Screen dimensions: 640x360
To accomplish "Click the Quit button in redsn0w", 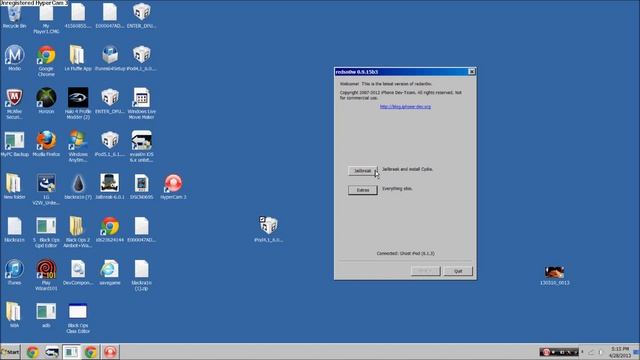I will click(x=458, y=271).
